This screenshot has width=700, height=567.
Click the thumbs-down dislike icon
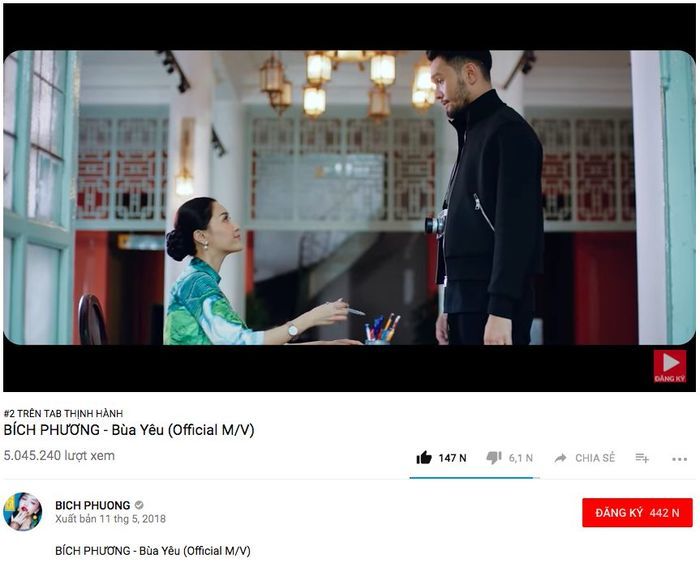[494, 458]
